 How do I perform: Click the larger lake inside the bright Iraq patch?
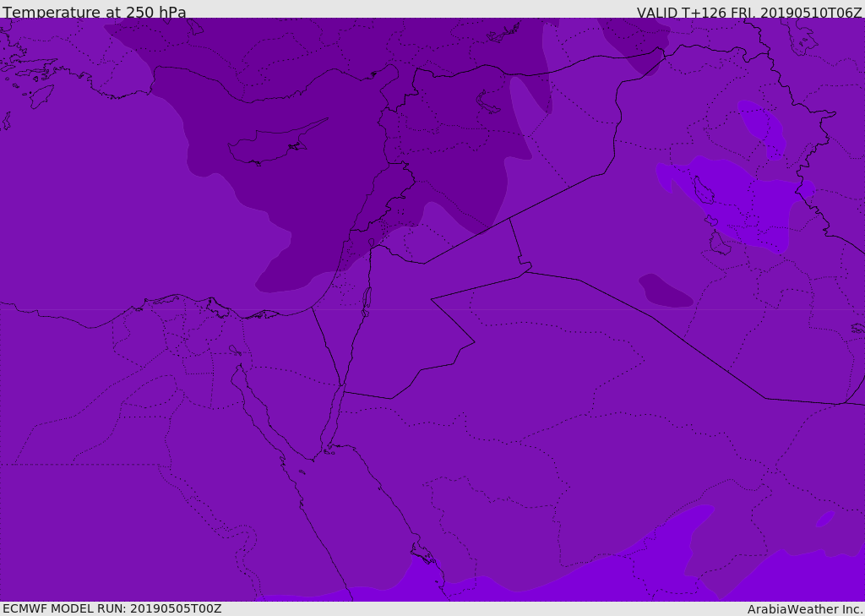[703, 190]
